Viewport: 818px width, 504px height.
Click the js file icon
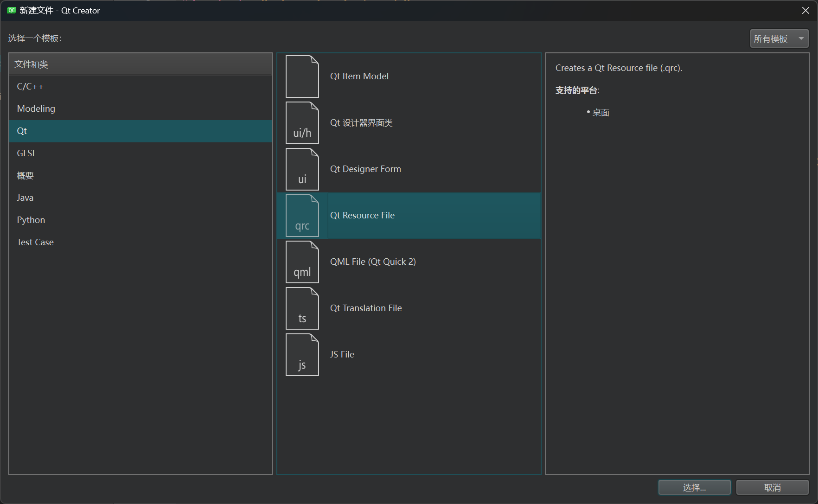tap(302, 355)
